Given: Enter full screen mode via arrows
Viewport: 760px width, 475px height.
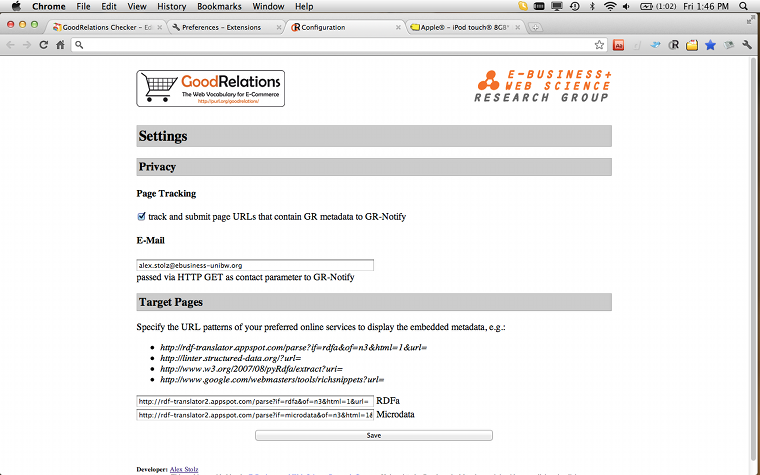Looking at the screenshot, I should click(751, 20).
